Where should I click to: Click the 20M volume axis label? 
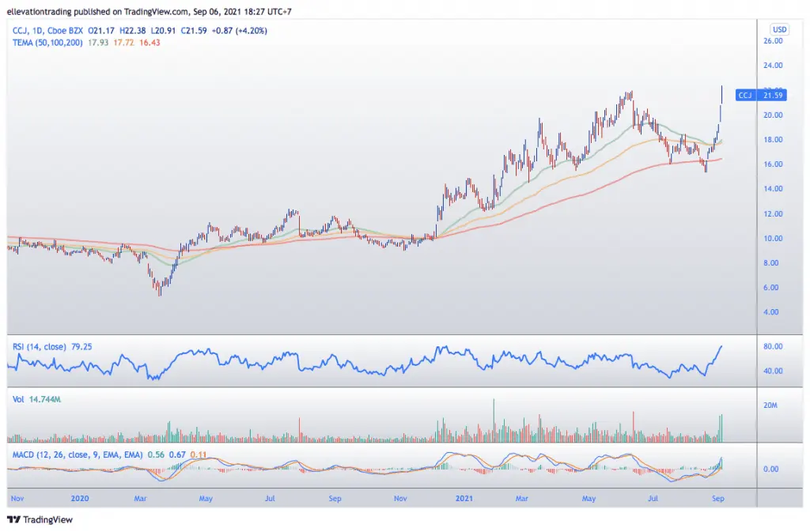click(770, 405)
